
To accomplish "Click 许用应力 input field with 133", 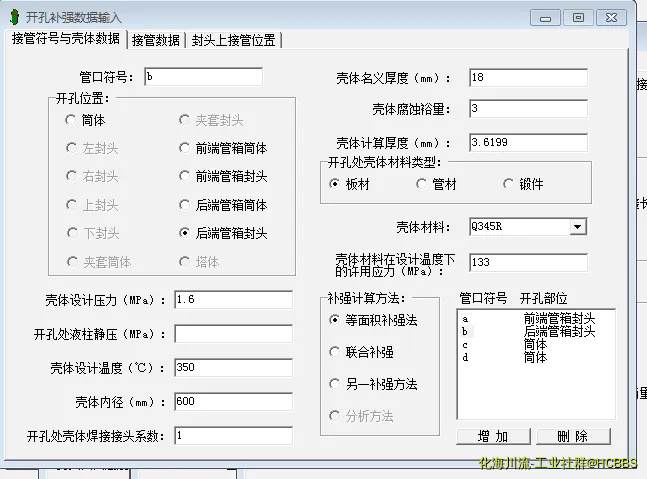I will (x=528, y=262).
